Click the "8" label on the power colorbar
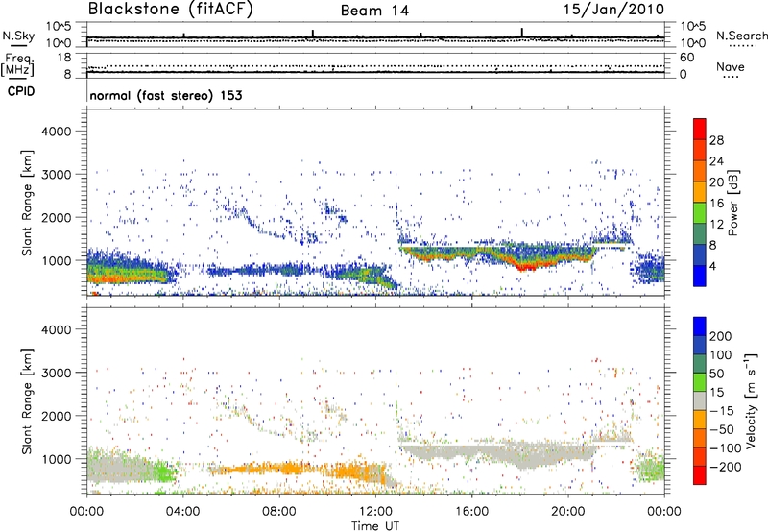The width and height of the screenshot is (768, 532). pyautogui.click(x=713, y=246)
